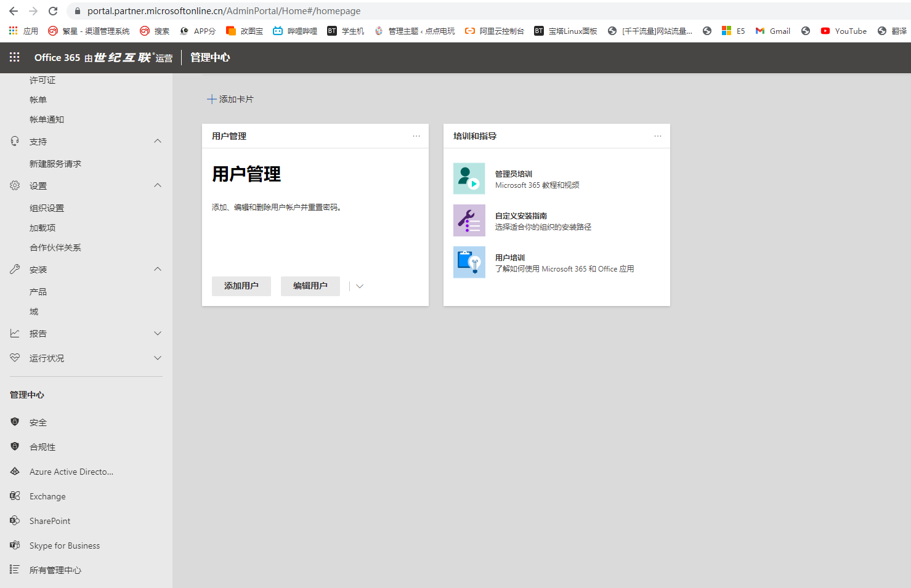
Task: Expand the 运行状况 section
Action: 158,358
